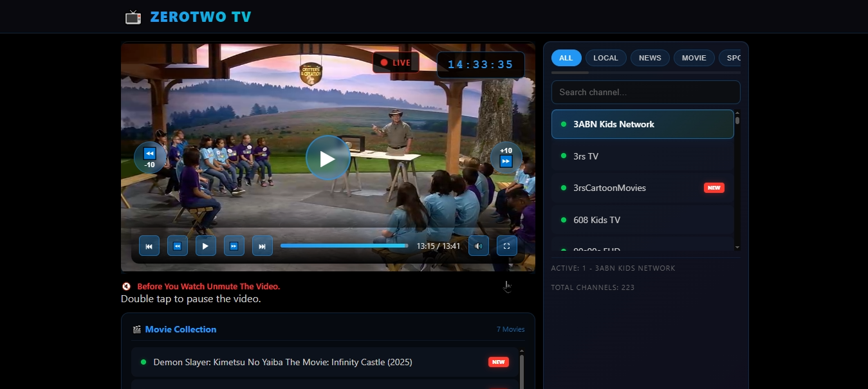The height and width of the screenshot is (389, 868).
Task: Click the ZeroTwo TV television logo icon
Action: [133, 17]
